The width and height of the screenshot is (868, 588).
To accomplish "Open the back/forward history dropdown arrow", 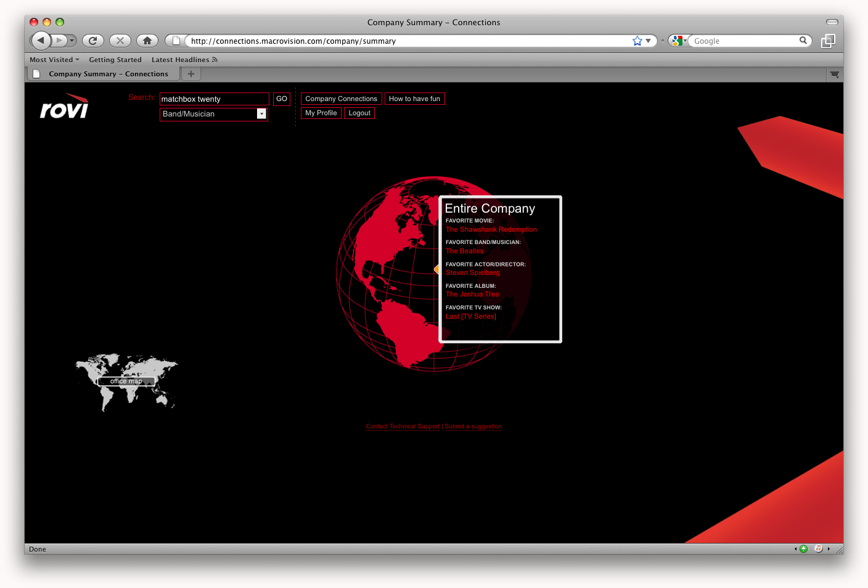I will click(72, 41).
